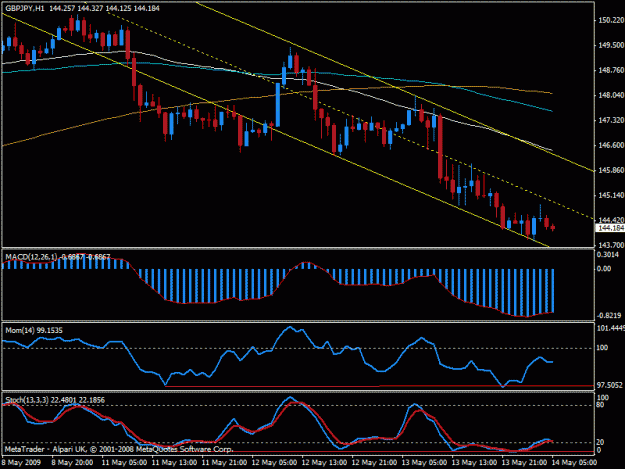Select the Mom(14) 99.1535 indicator label
This screenshot has height=469, width=625.
[34, 330]
